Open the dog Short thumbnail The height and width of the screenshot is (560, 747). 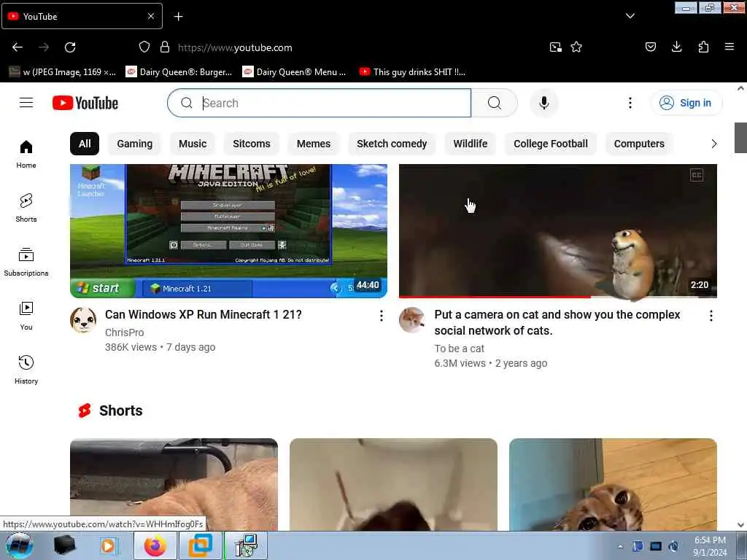(x=174, y=485)
